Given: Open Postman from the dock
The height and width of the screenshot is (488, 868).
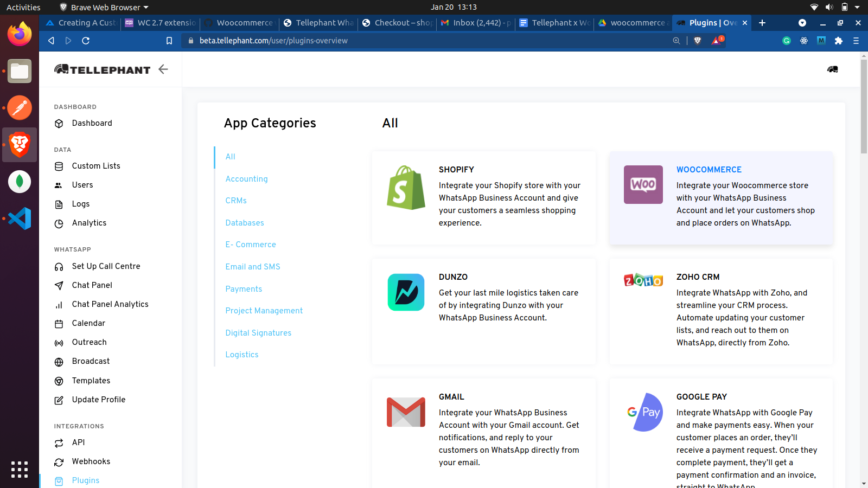Looking at the screenshot, I should (20, 108).
